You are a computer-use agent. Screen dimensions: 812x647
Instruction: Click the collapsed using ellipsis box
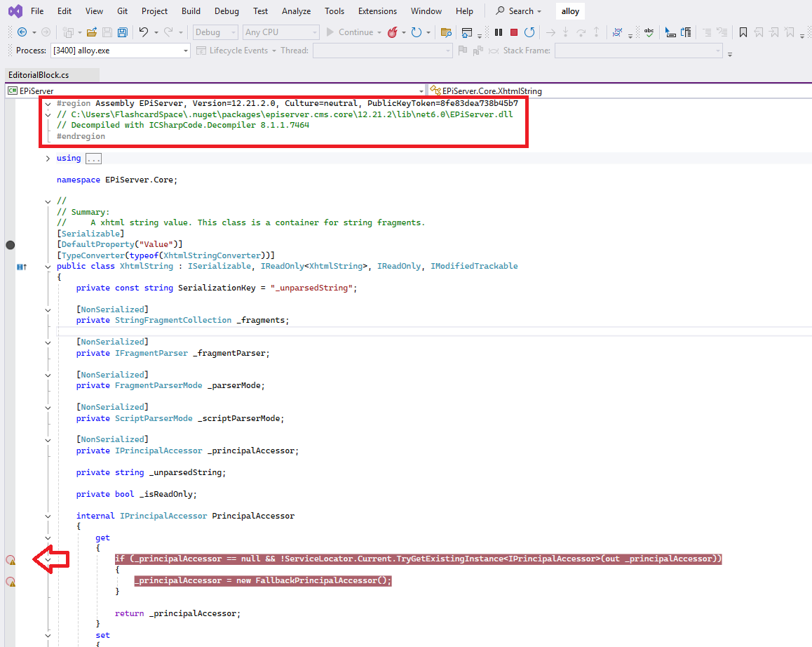coord(94,159)
